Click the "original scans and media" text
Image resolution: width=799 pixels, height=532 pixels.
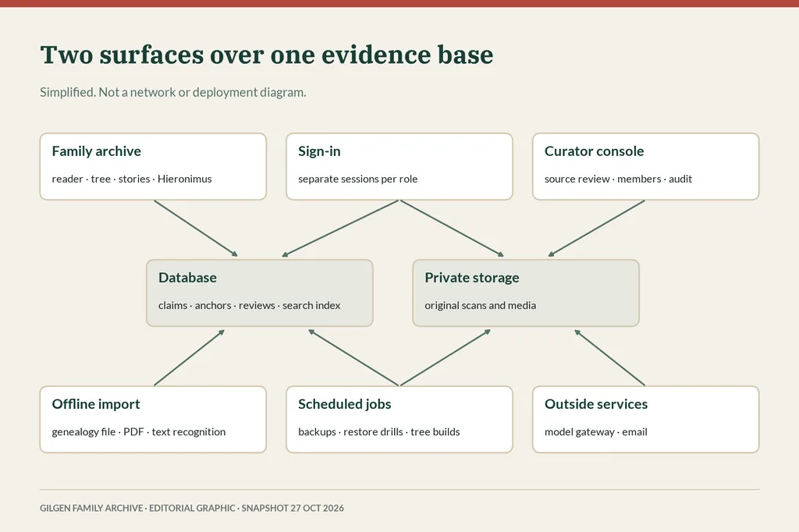point(480,305)
